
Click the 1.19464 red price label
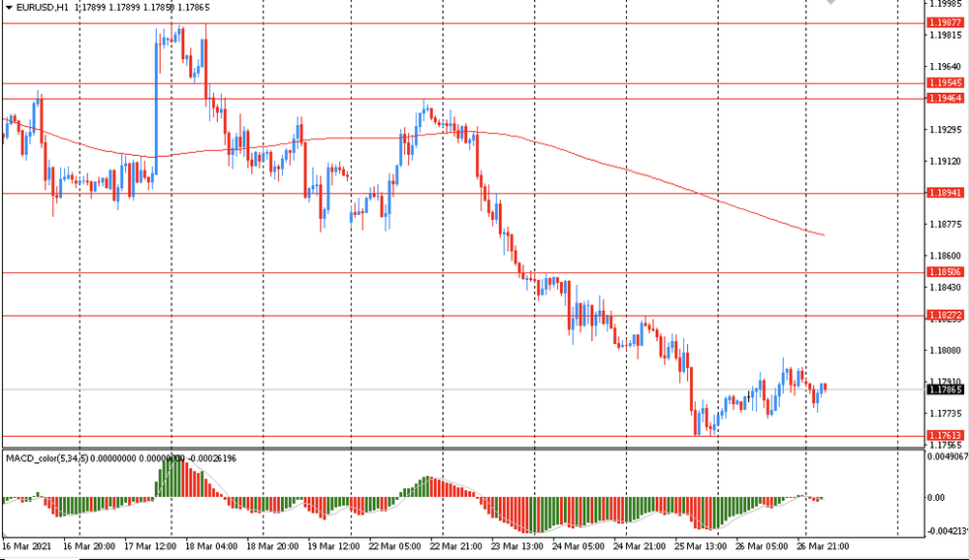946,98
